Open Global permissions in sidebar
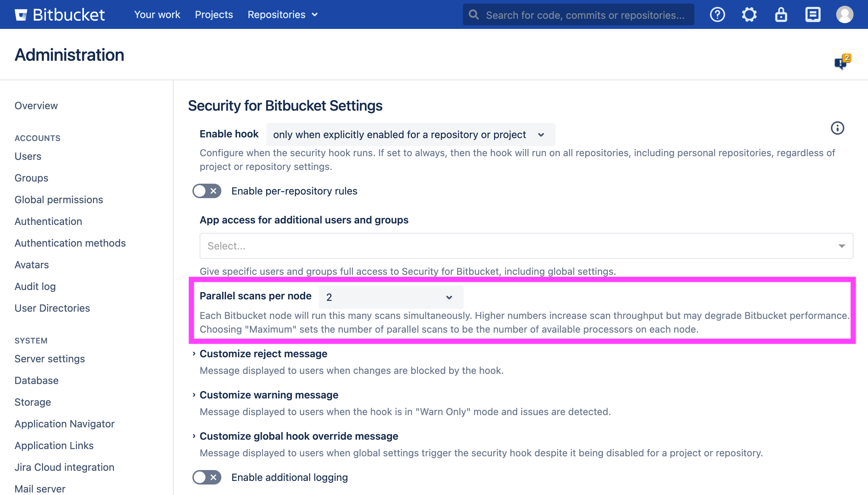This screenshot has width=868, height=495. pos(59,200)
